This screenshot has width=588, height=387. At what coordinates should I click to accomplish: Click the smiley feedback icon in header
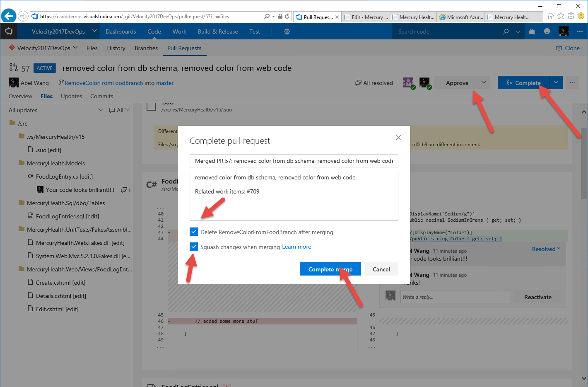[547, 31]
